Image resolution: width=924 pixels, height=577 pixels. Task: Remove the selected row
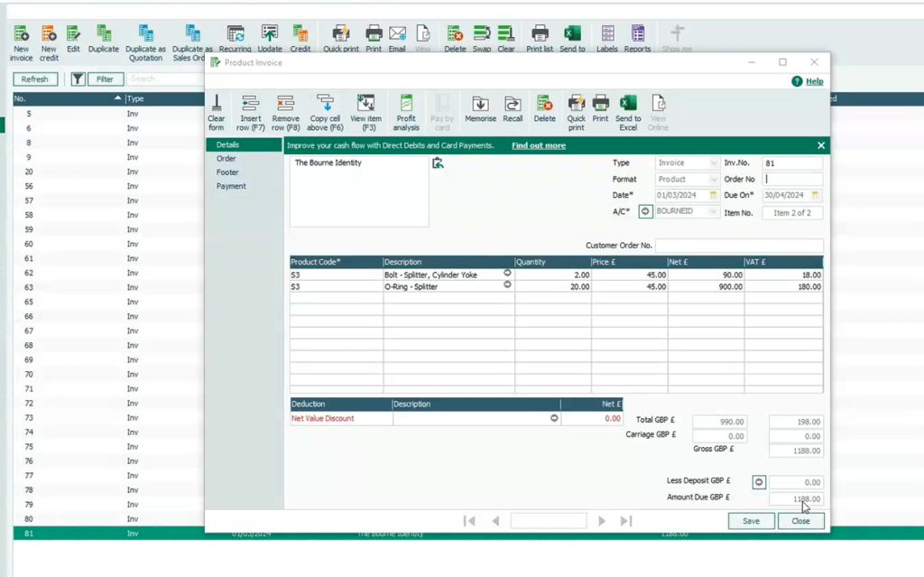pos(286,110)
